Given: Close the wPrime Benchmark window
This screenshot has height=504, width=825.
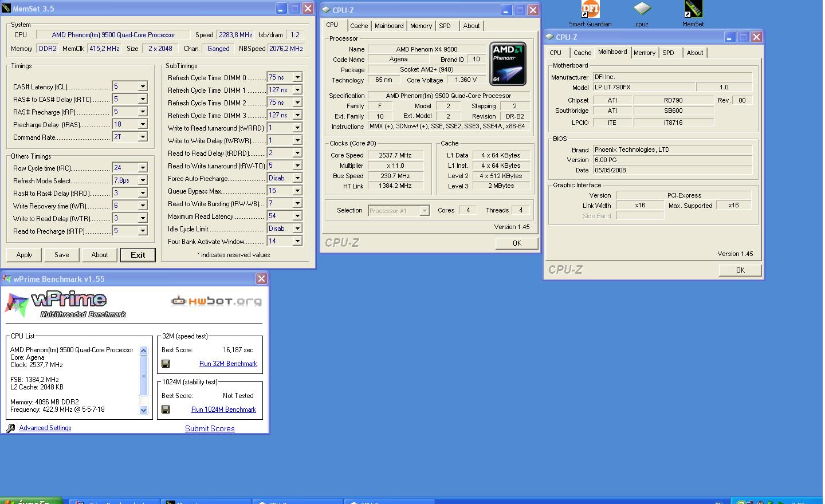Looking at the screenshot, I should click(x=261, y=279).
